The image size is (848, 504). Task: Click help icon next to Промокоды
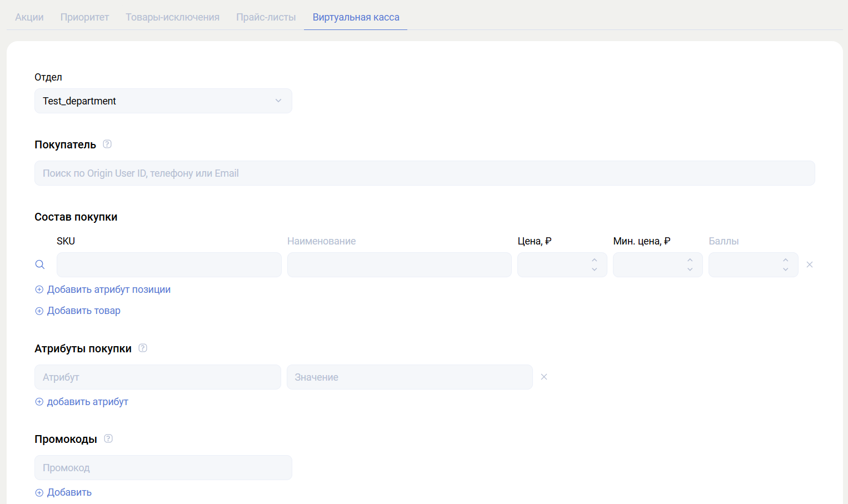(x=108, y=439)
